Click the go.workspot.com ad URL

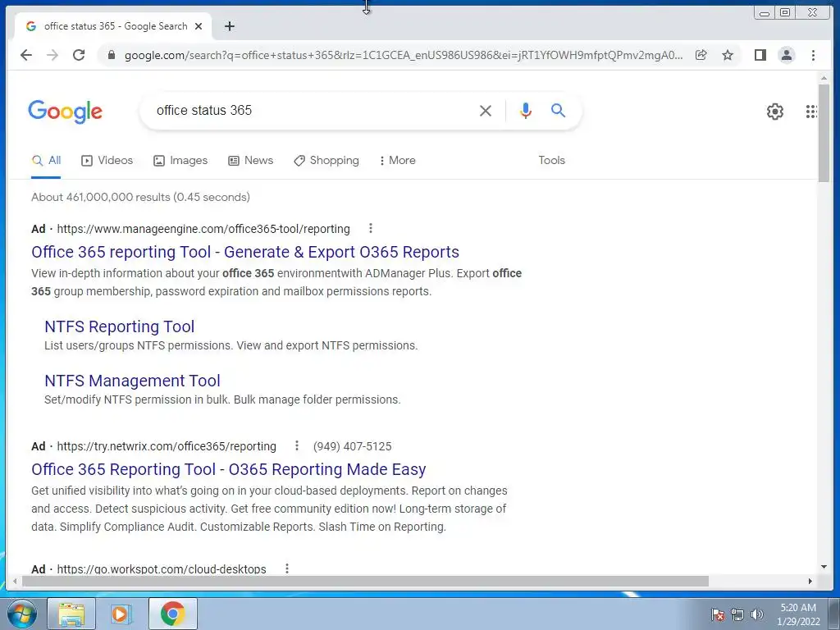point(162,569)
